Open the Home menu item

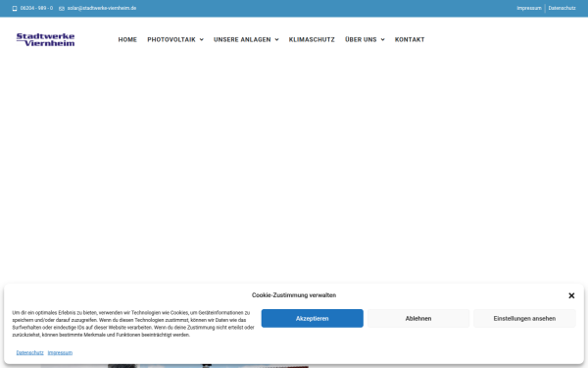tap(127, 39)
